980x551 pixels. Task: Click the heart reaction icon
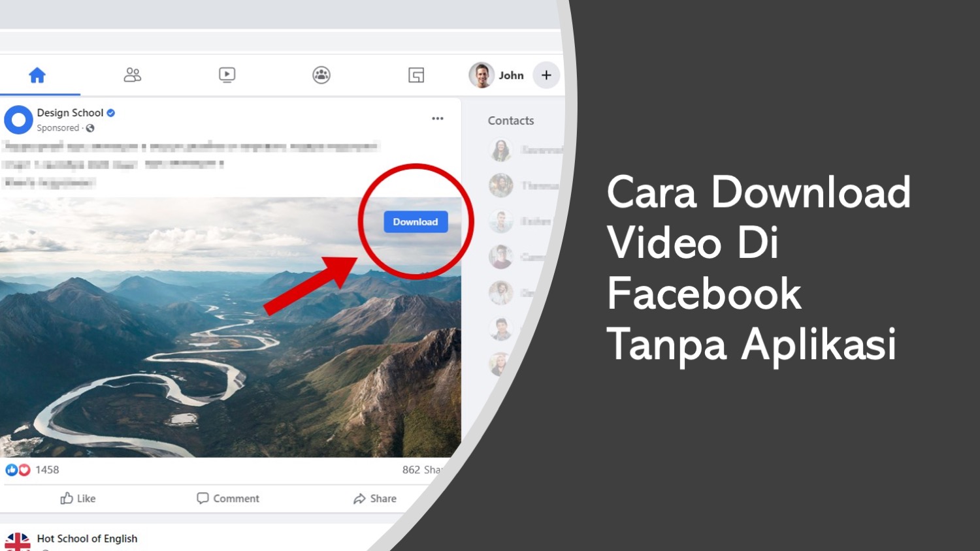point(24,470)
